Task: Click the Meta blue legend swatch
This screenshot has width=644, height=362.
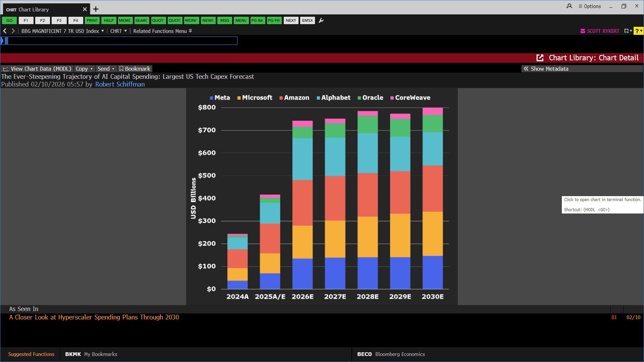Action: 211,98
